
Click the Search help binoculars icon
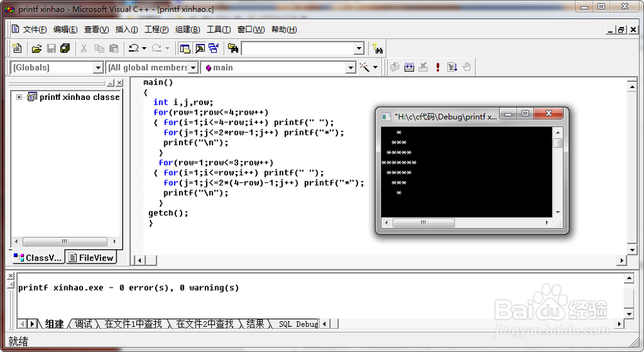(x=378, y=48)
